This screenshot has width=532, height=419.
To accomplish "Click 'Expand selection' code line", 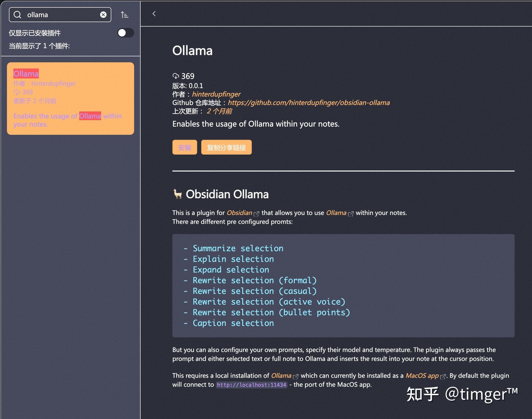I will pyautogui.click(x=231, y=270).
